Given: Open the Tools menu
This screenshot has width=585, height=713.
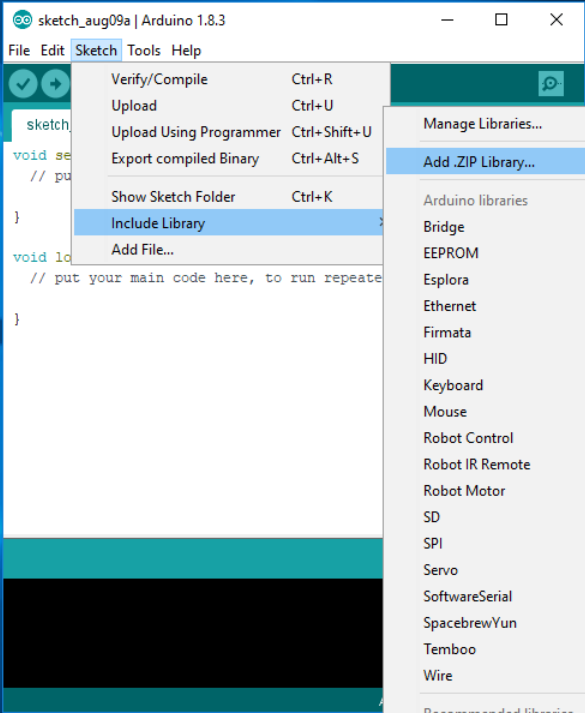Looking at the screenshot, I should click(x=144, y=50).
